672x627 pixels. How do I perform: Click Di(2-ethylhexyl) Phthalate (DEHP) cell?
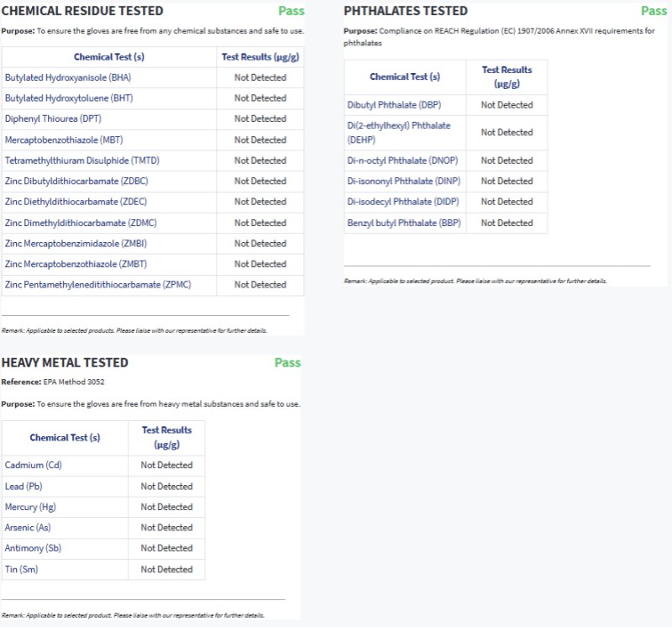[x=400, y=132]
